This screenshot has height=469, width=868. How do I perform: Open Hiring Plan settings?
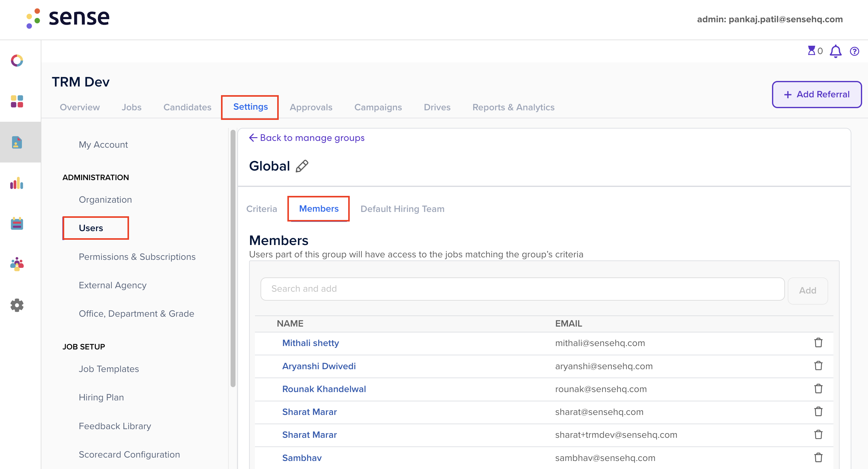pyautogui.click(x=102, y=397)
